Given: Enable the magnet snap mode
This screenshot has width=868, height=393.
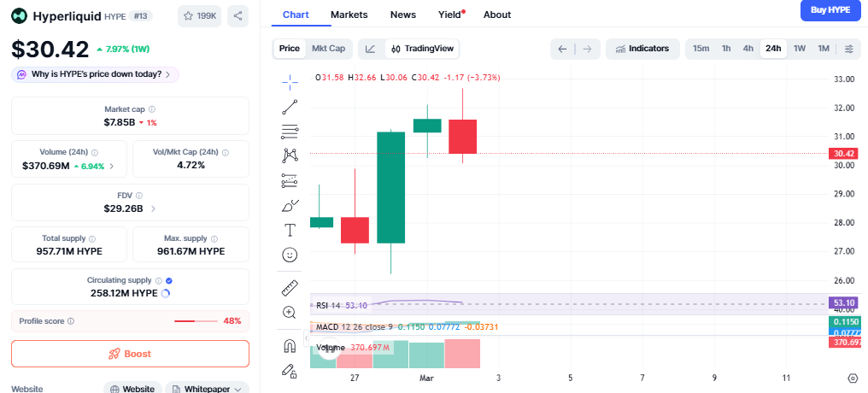Looking at the screenshot, I should click(290, 346).
